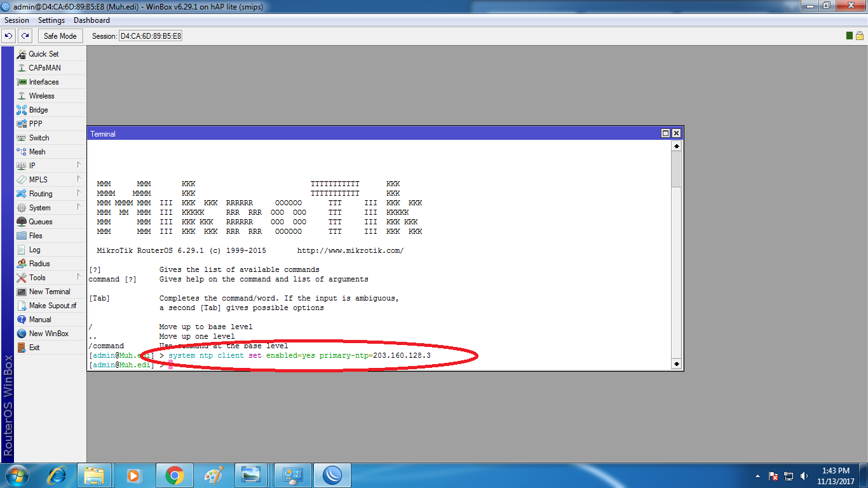Open the Dashboard menu
The image size is (868, 488).
92,20
